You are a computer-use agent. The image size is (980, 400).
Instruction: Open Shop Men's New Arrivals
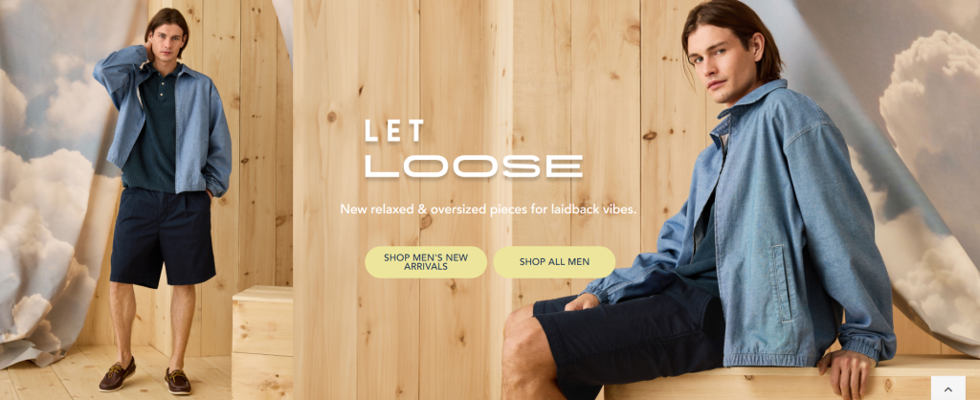tap(426, 262)
